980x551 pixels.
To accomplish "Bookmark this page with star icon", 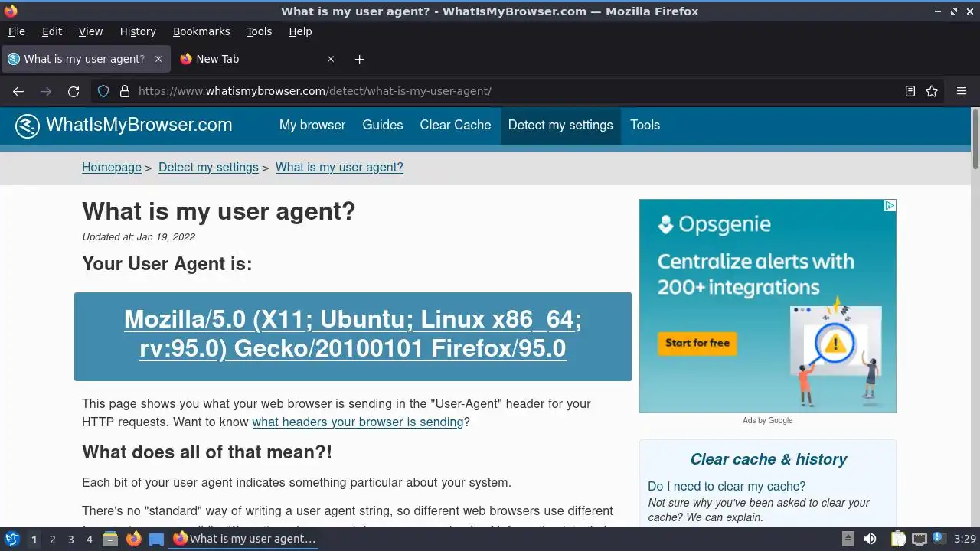I will coord(932,91).
